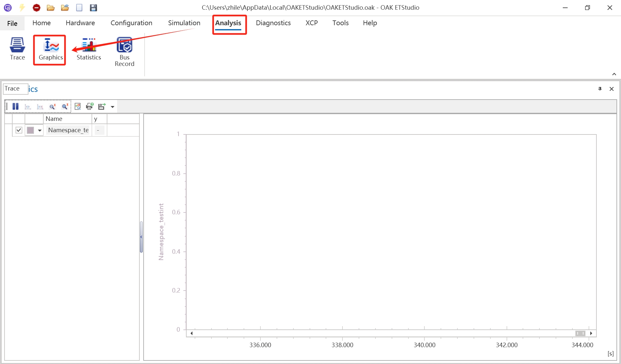Click the time axis scroll right arrow

tap(591, 333)
